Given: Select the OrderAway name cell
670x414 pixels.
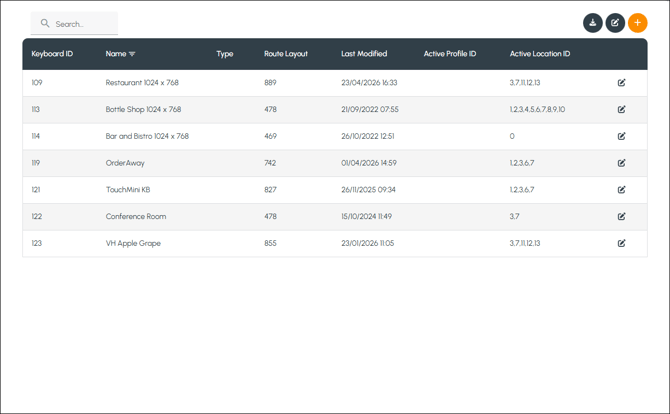Looking at the screenshot, I should click(125, 163).
